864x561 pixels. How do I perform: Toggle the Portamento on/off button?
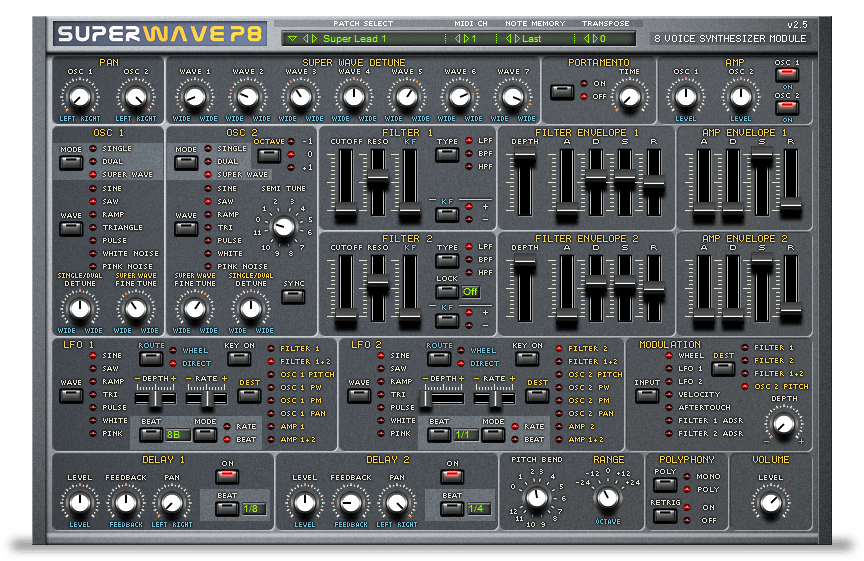[562, 91]
